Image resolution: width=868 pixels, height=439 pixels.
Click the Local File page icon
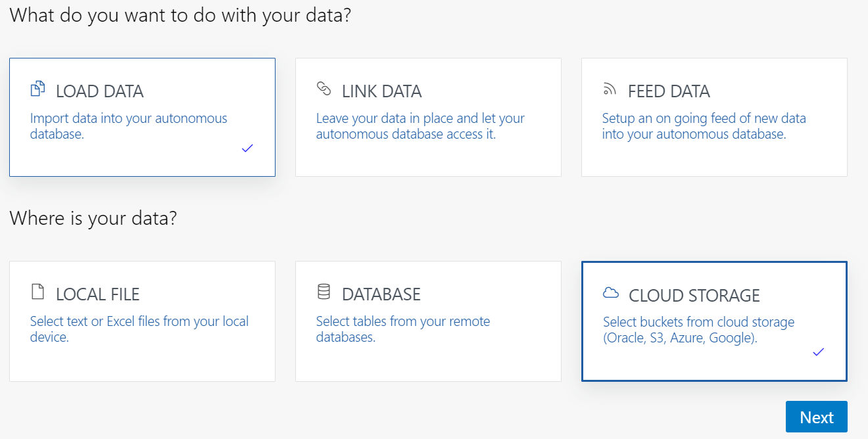click(x=38, y=292)
